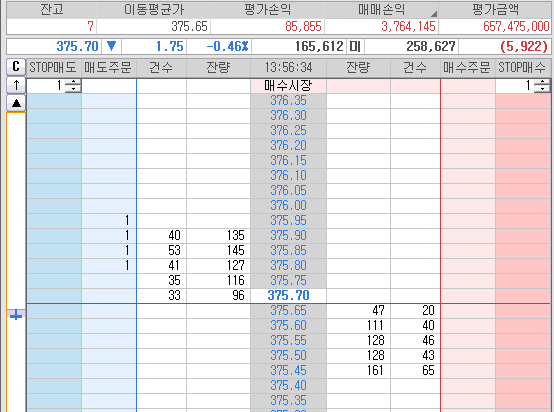Viewport: 554px width, 412px height.
Task: Click the 미 open-interest label
Action: [355, 46]
